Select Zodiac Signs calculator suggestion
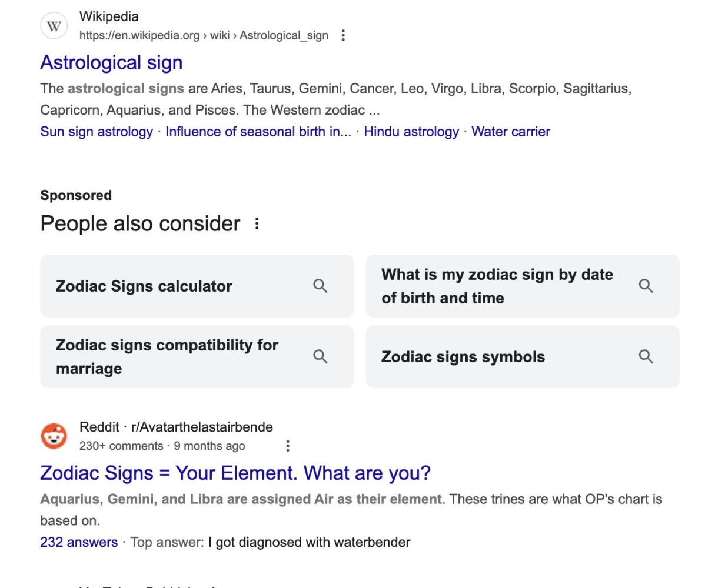This screenshot has height=588, width=715. (x=197, y=286)
